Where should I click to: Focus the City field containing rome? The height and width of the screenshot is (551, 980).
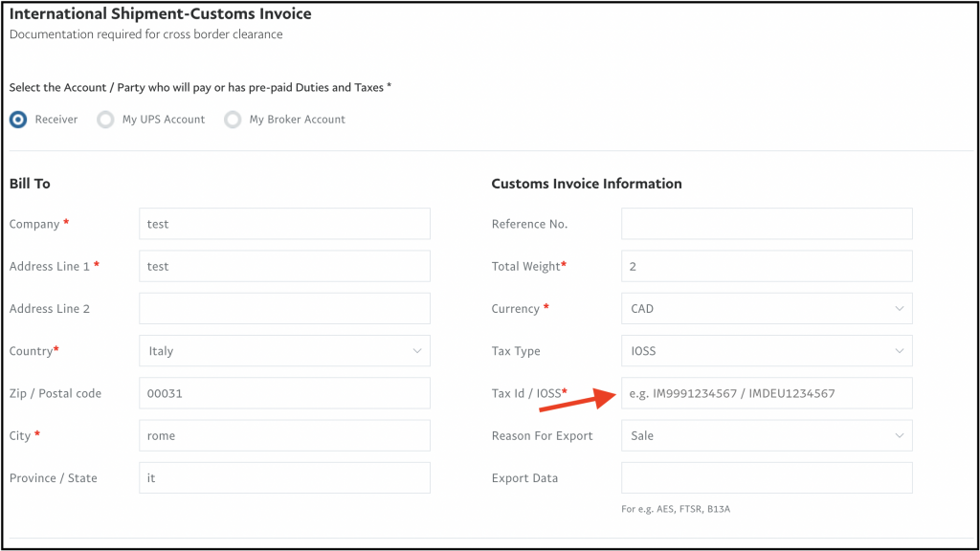click(x=284, y=435)
